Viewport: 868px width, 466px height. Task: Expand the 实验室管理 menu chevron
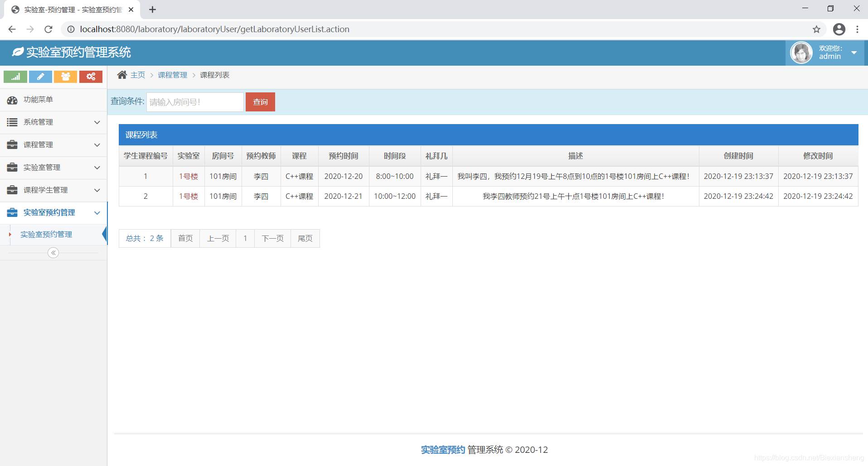click(97, 168)
